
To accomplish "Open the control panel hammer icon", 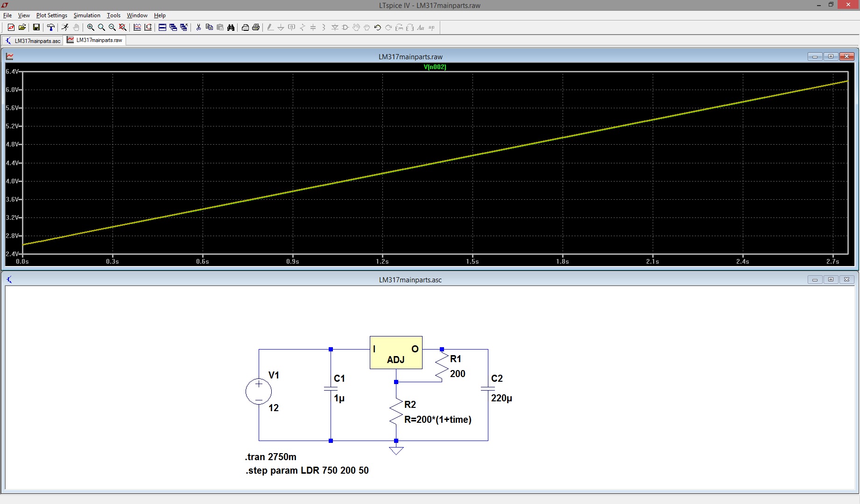I will (x=51, y=28).
